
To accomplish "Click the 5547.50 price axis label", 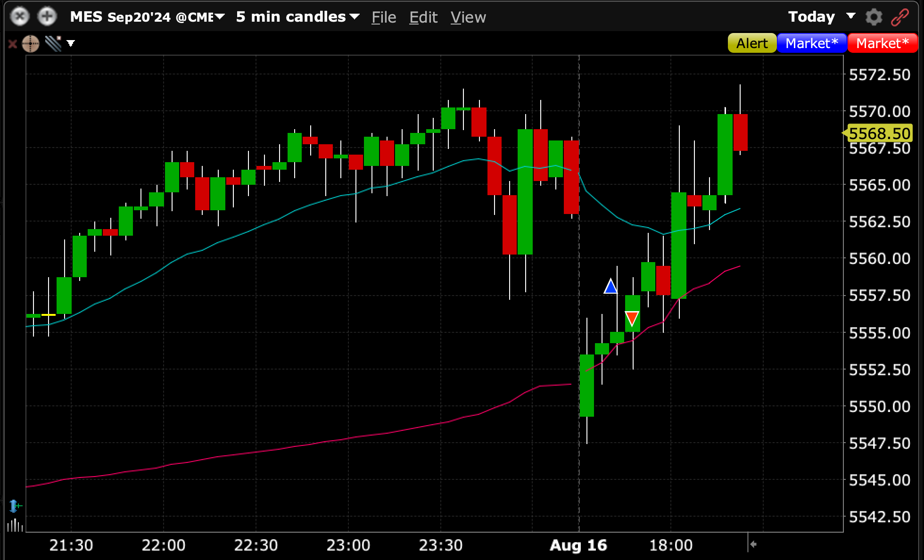I will tap(880, 443).
